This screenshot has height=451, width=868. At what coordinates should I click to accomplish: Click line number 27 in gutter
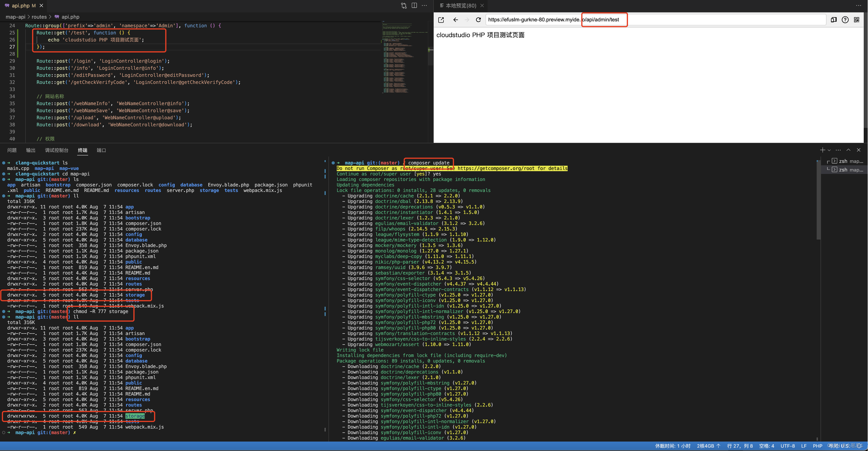click(x=12, y=47)
